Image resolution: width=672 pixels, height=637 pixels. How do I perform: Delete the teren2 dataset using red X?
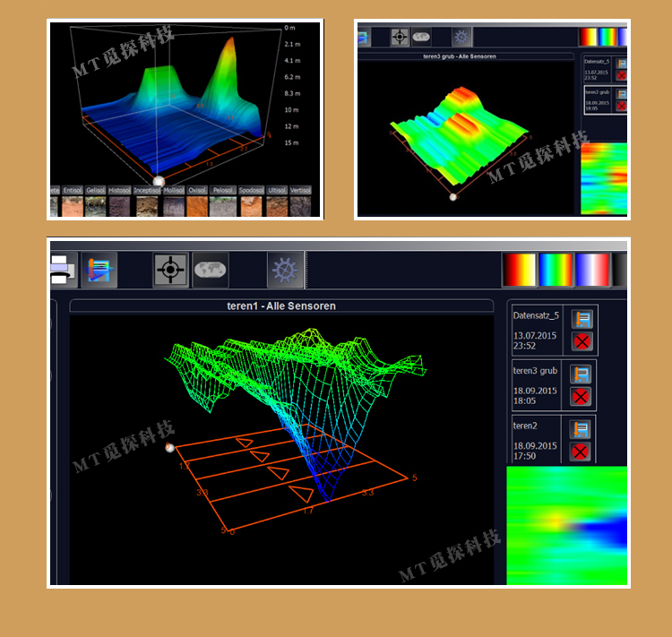click(582, 451)
